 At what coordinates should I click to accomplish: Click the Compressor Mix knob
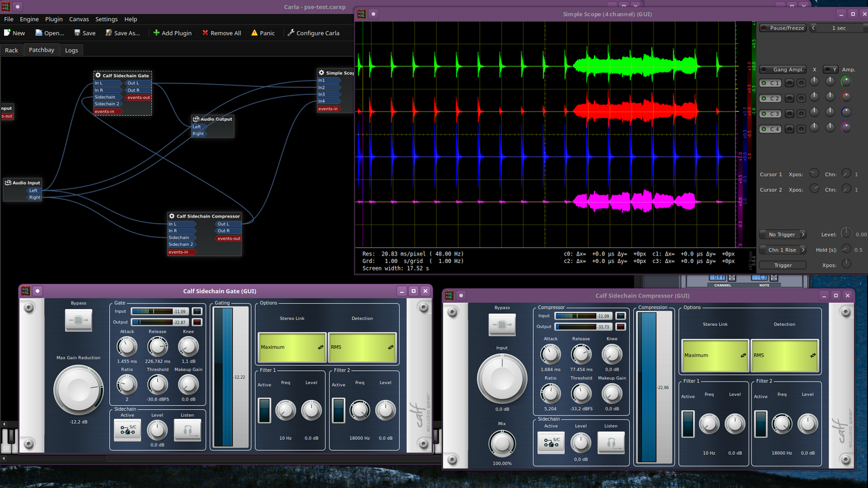click(502, 445)
